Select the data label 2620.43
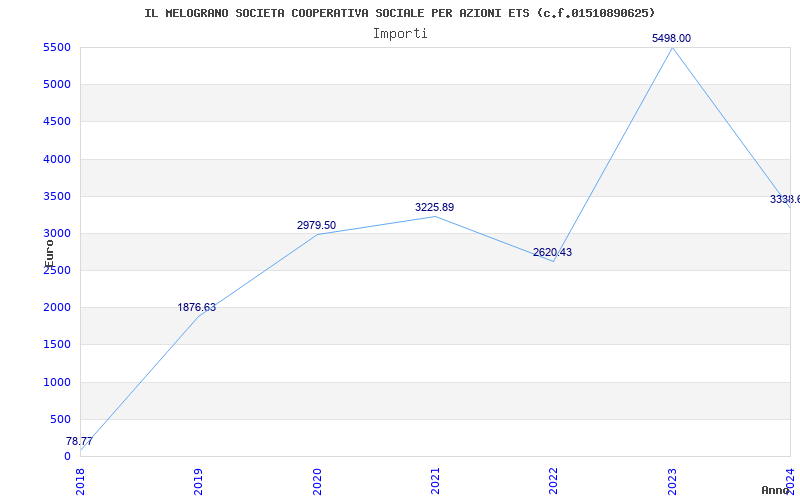 553,252
